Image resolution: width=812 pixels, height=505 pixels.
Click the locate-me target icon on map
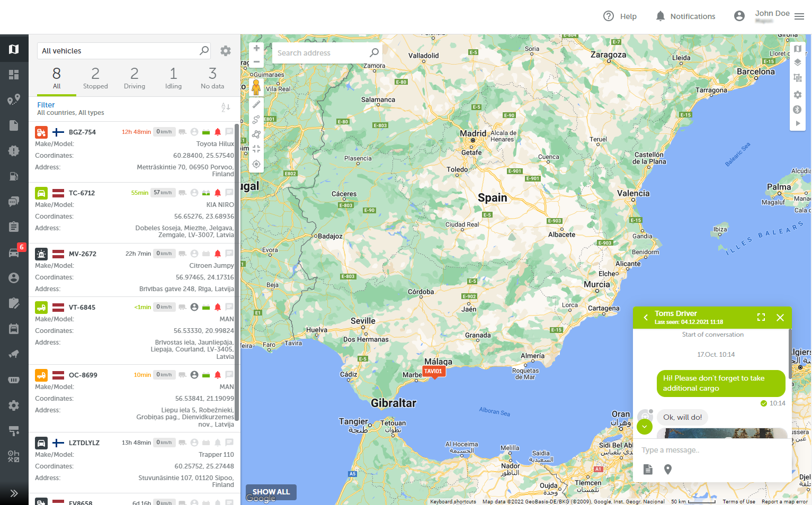click(256, 164)
